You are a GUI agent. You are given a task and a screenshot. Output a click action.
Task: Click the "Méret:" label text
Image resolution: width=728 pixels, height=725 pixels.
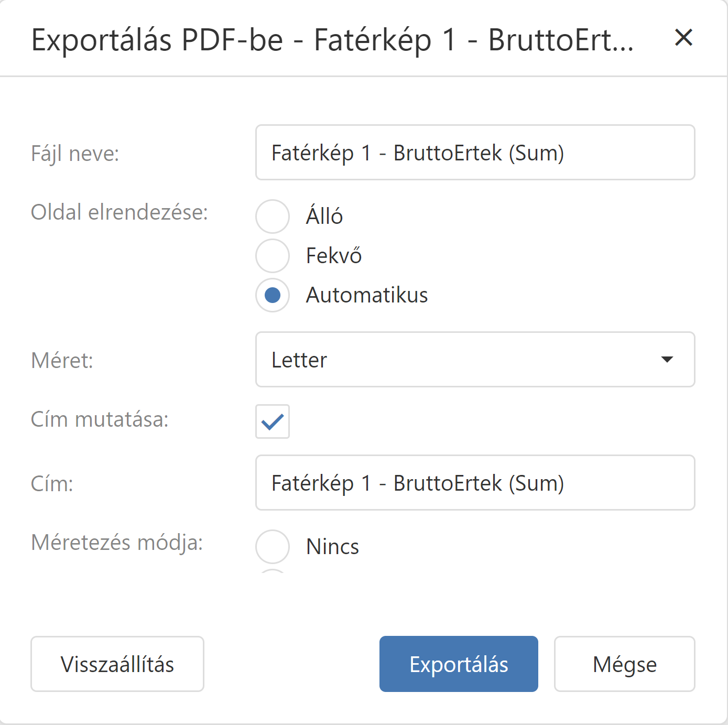(x=62, y=361)
